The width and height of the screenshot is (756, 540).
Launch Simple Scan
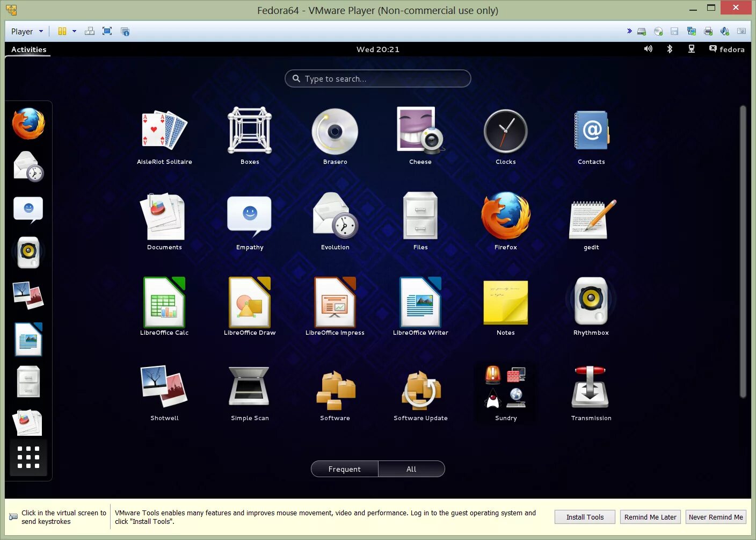point(250,393)
